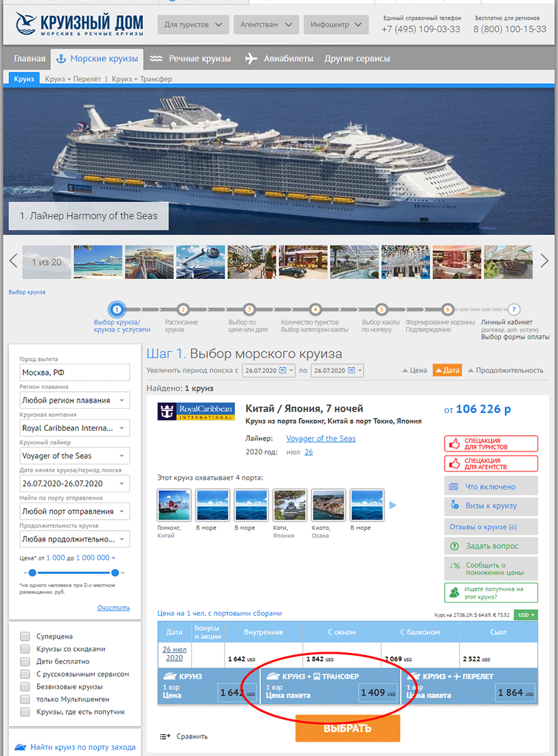This screenshot has width=558, height=756.
Task: Click question mark icon next to Задать вопрос
Action: [454, 546]
